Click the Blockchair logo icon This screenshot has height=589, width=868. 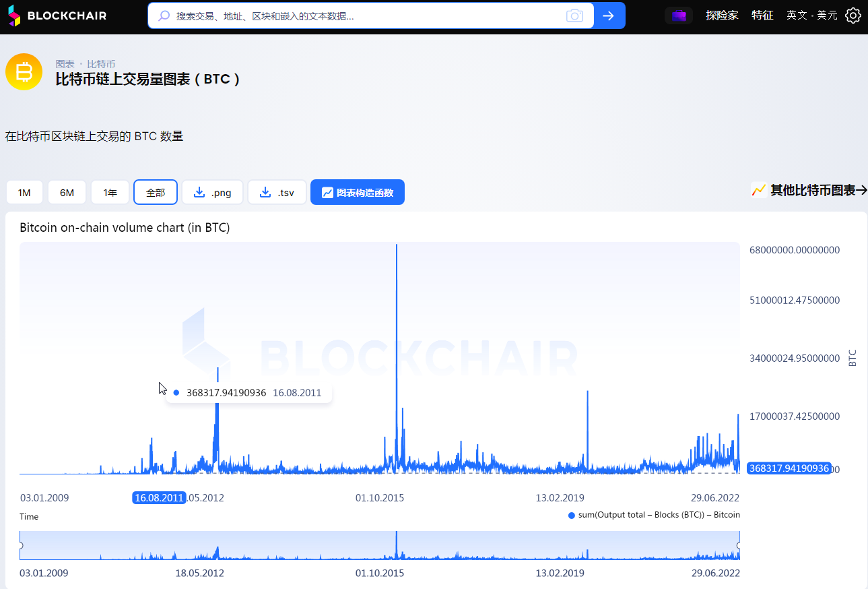pos(14,15)
